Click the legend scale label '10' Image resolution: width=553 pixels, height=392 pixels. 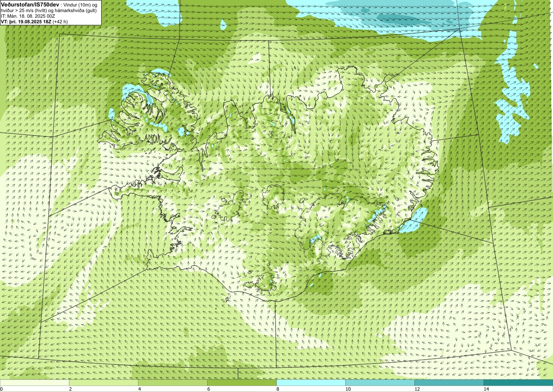click(x=348, y=389)
